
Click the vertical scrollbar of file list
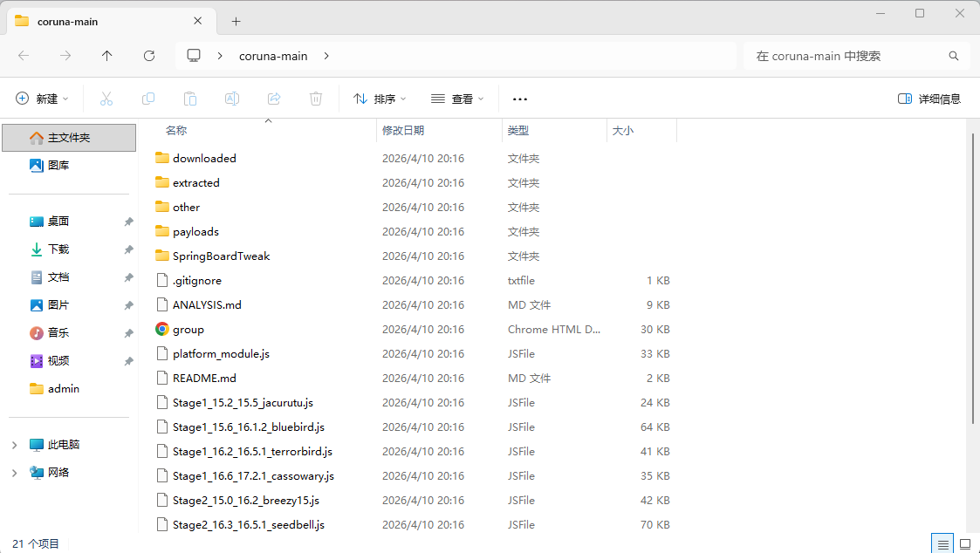click(973, 278)
